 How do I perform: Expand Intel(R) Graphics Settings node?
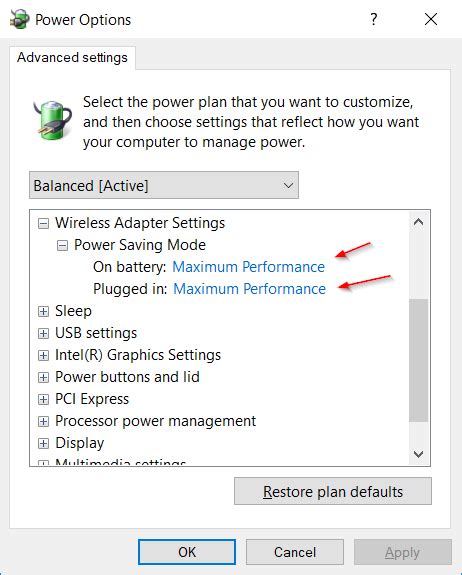pos(43,355)
